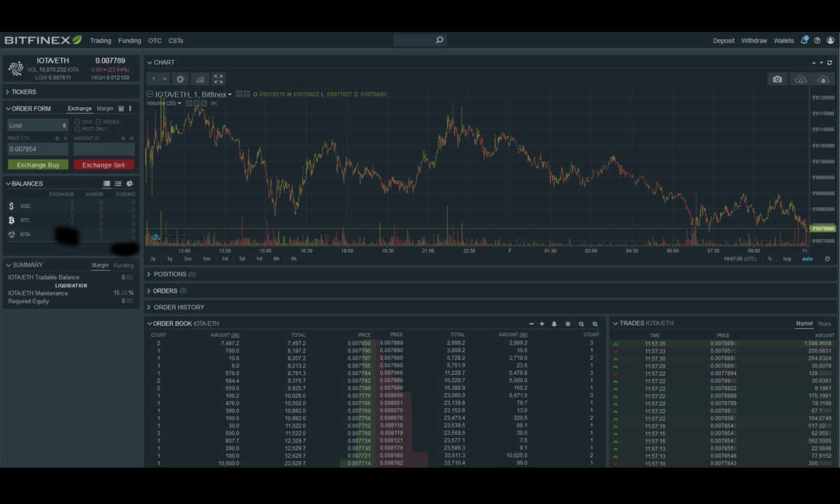840x504 pixels.
Task: Open chart axis settings gear
Action: pos(827,259)
